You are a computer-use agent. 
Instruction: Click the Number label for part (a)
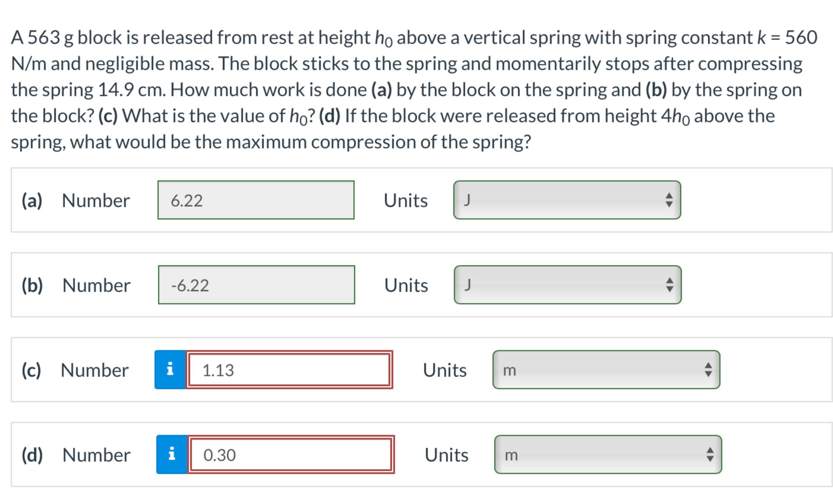click(96, 200)
